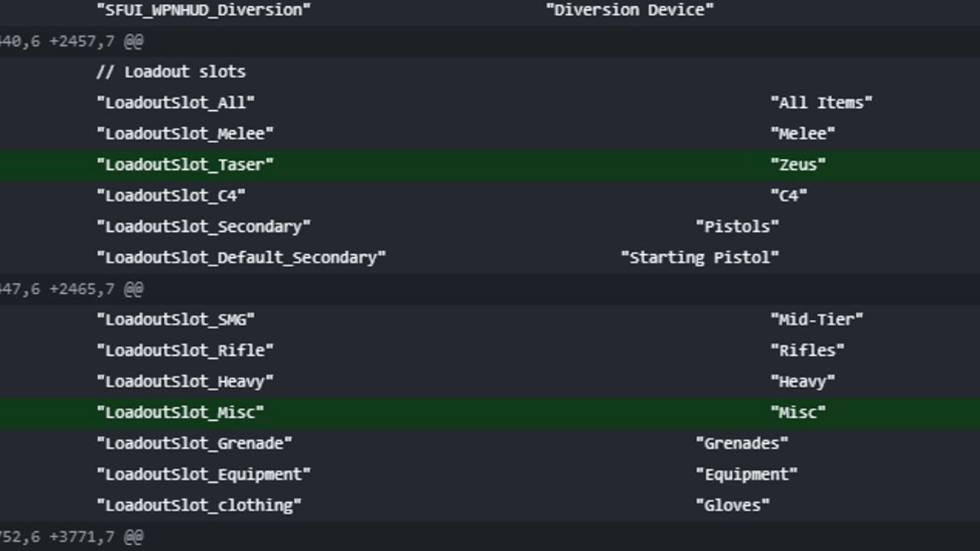Click the "Mid-Tier" value string

[817, 320]
